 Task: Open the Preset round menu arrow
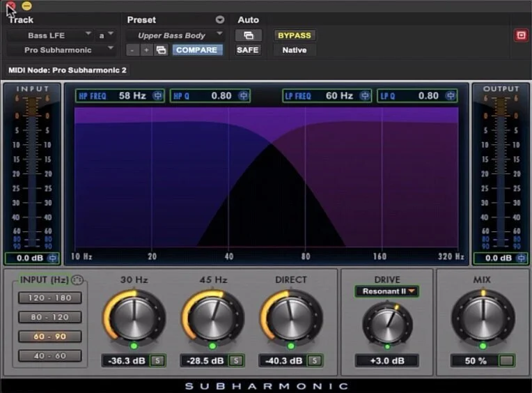220,20
